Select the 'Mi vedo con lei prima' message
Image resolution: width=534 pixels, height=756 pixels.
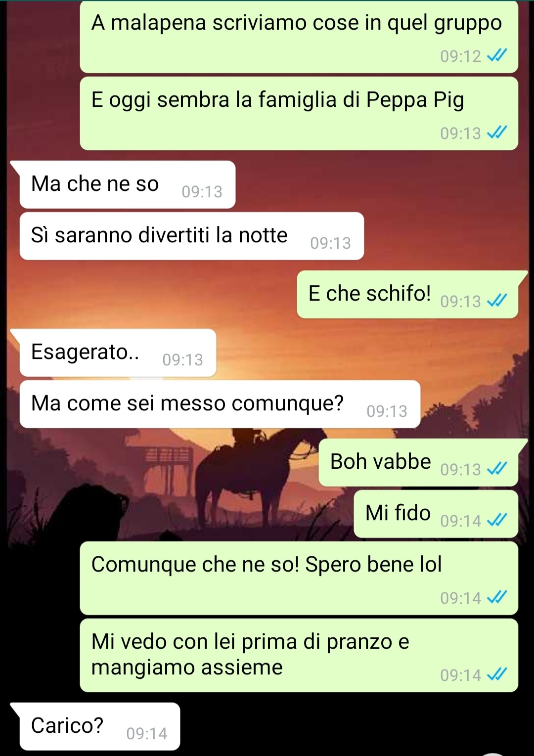tap(299, 655)
